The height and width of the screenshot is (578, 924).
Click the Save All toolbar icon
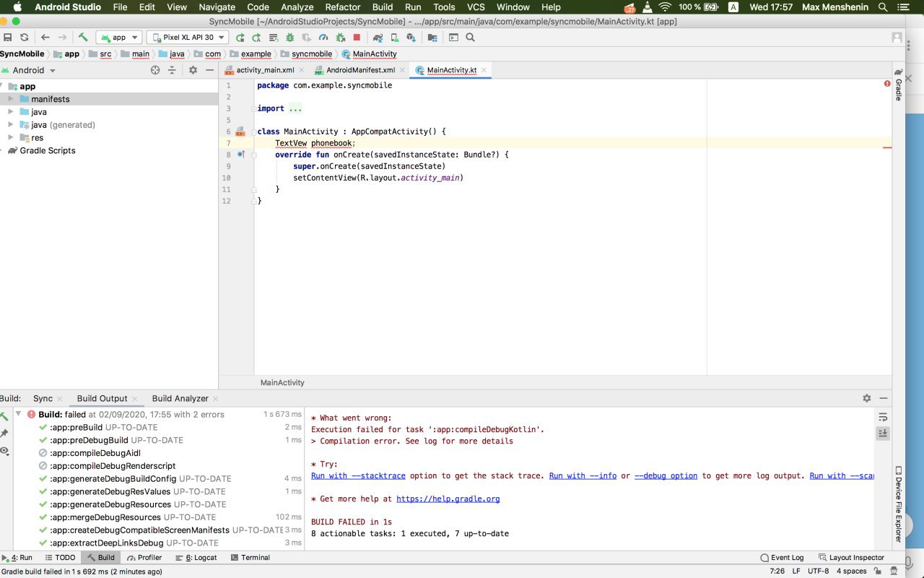(7, 38)
